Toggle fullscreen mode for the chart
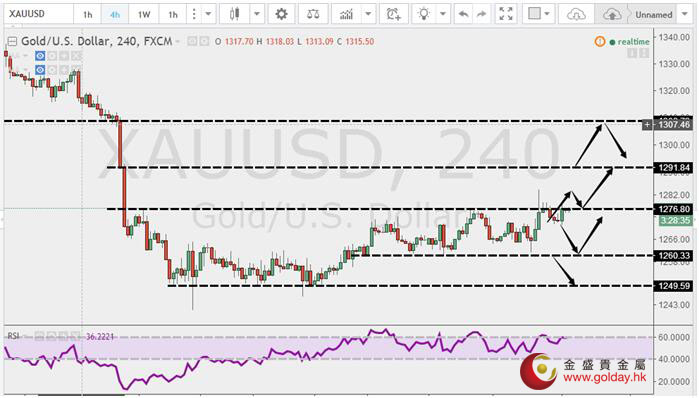The width and height of the screenshot is (699, 398). point(506,14)
